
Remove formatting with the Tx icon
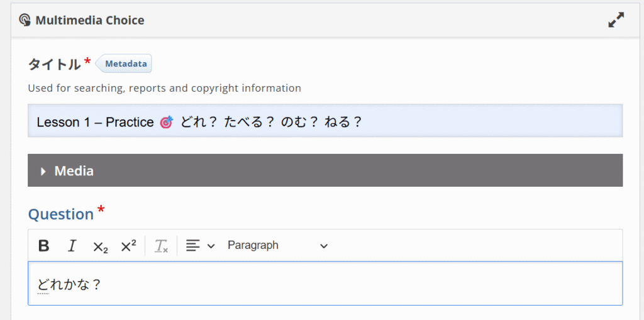162,246
